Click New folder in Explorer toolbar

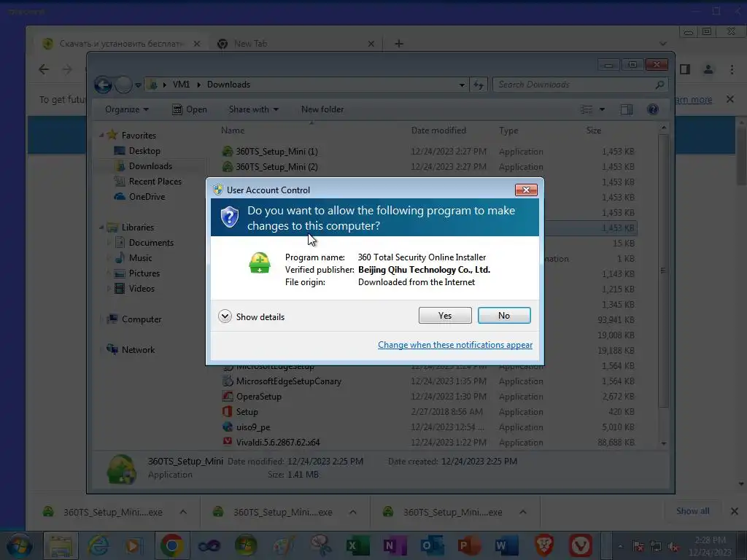(322, 109)
